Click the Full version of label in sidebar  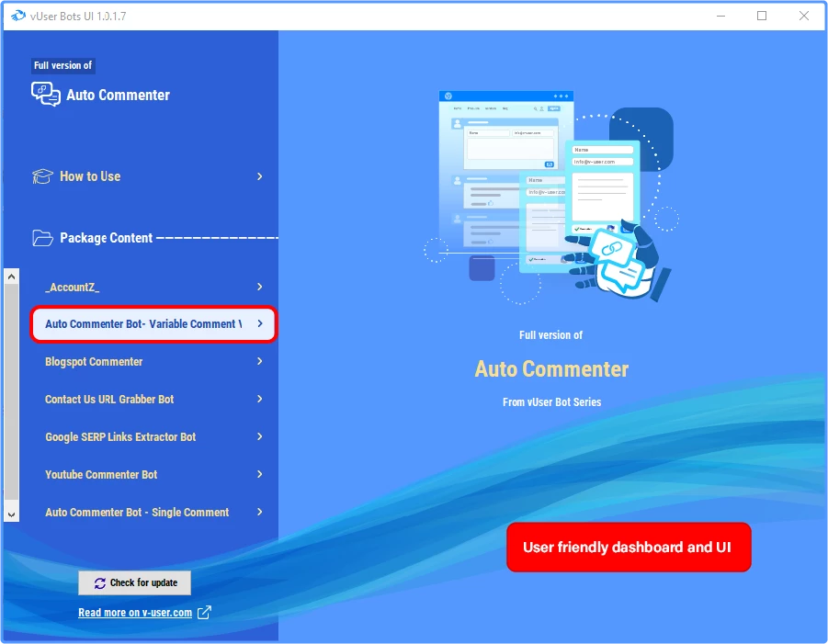tap(62, 65)
